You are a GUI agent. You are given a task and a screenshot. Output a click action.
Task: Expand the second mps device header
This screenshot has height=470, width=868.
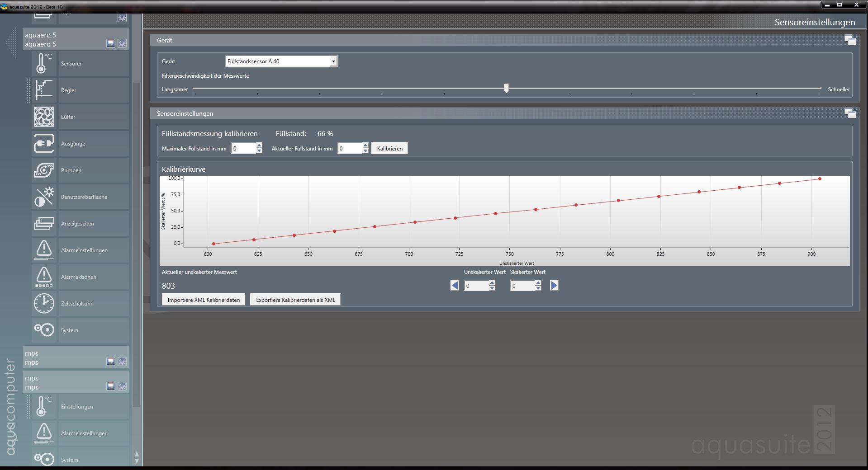(x=63, y=382)
